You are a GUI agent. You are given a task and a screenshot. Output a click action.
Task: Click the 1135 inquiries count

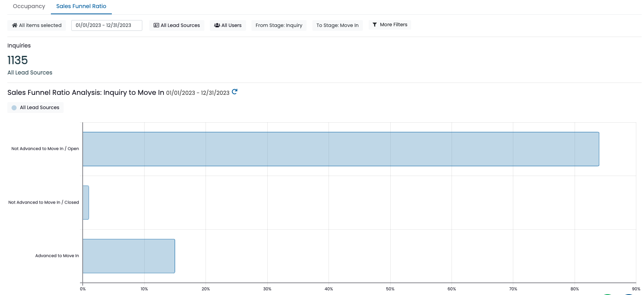tap(18, 60)
